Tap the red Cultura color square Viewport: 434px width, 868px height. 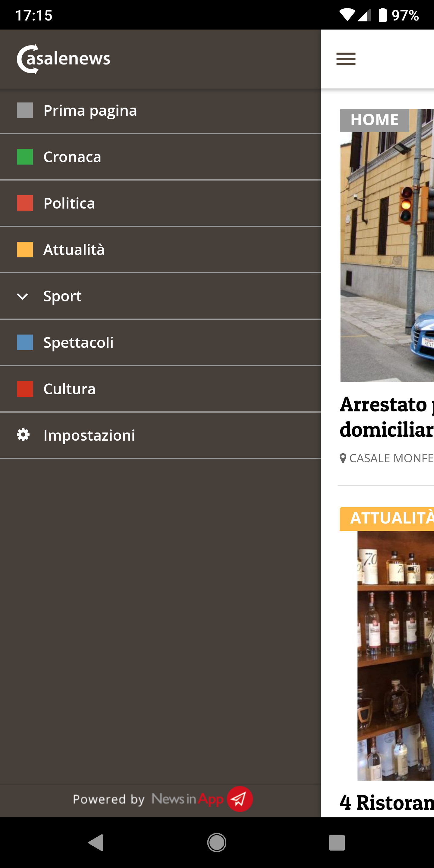(25, 389)
